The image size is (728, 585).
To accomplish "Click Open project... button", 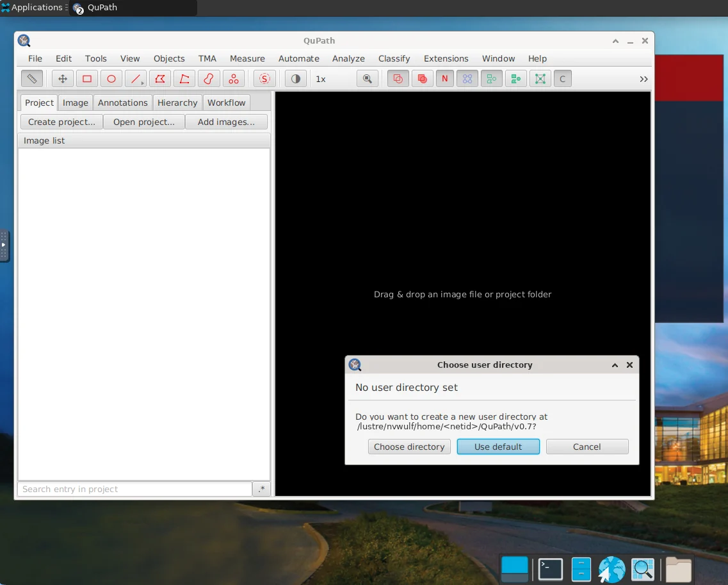I will pyautogui.click(x=144, y=122).
